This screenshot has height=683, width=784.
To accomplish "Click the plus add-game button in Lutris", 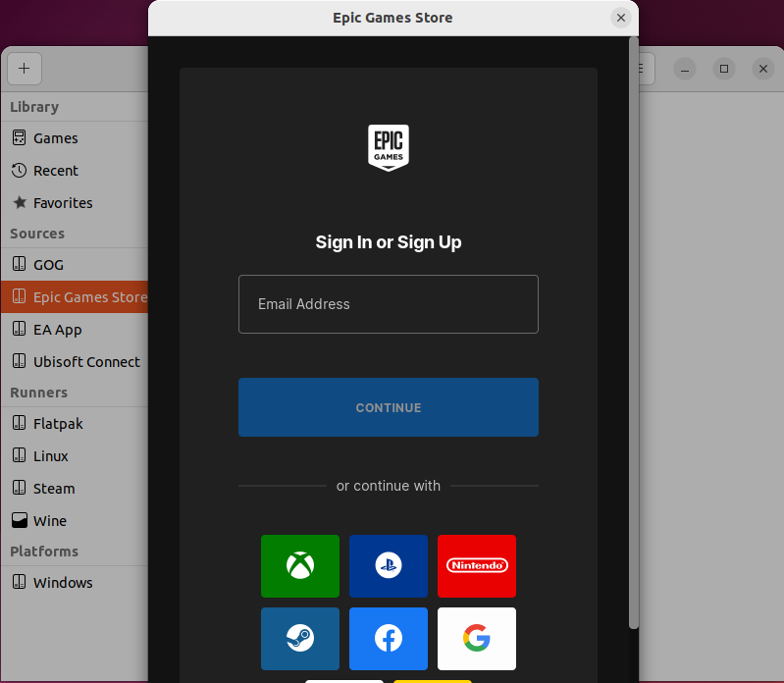I will coord(24,69).
